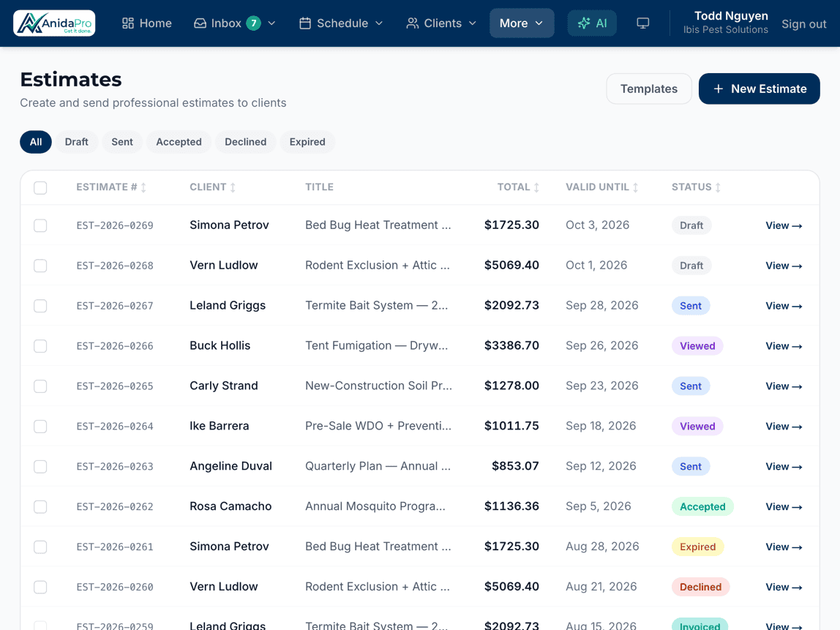The height and width of the screenshot is (630, 840).
Task: Click the inbox unread count badge
Action: [253, 23]
